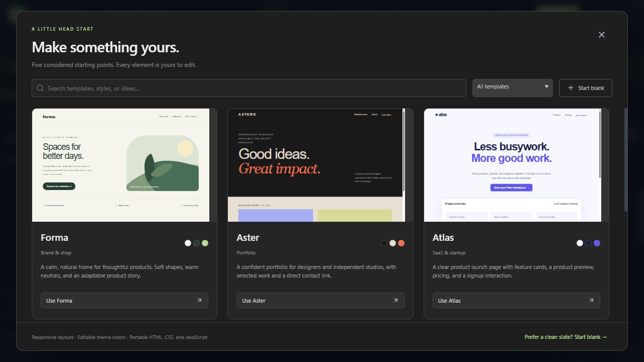Click the Atlas card title
Viewport: 644px width, 362px height.
(443, 237)
